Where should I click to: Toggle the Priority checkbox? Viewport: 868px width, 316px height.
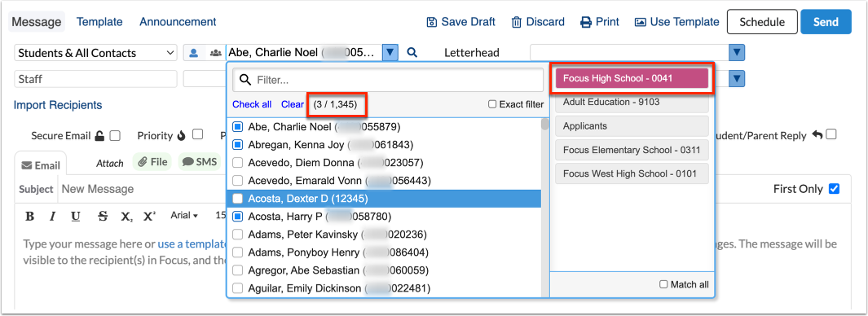(197, 134)
